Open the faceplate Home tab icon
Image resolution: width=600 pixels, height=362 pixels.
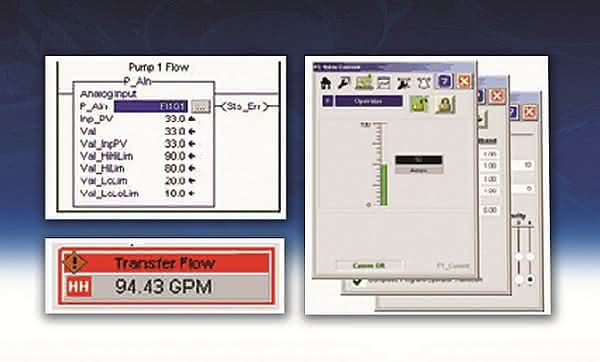click(x=326, y=82)
